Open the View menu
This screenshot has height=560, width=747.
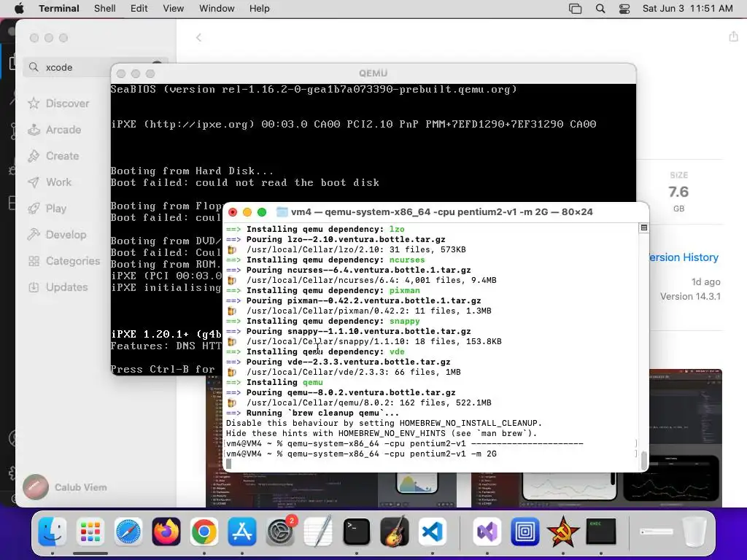tap(174, 9)
